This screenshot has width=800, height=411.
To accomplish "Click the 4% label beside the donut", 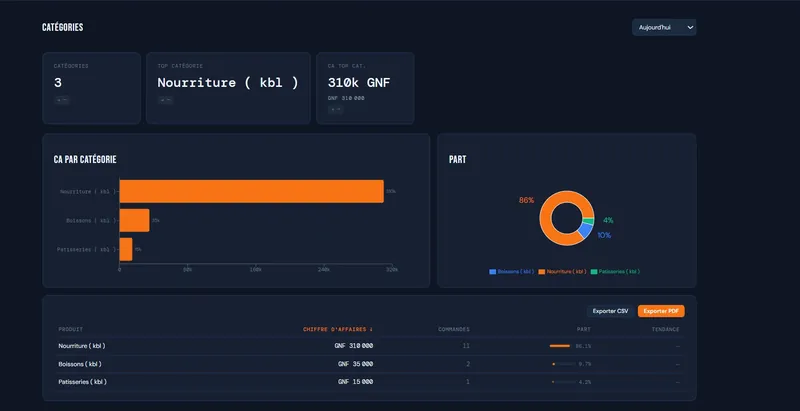I will click(608, 220).
